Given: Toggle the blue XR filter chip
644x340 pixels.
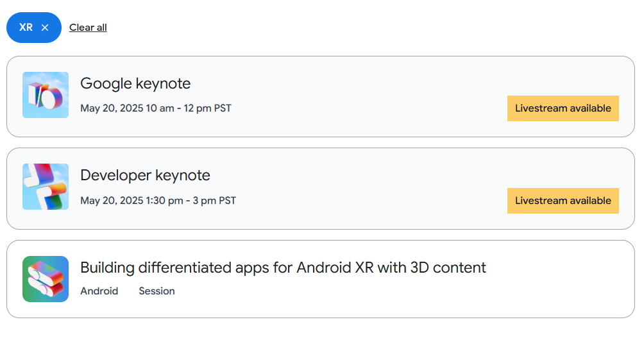Looking at the screenshot, I should click(x=34, y=28).
